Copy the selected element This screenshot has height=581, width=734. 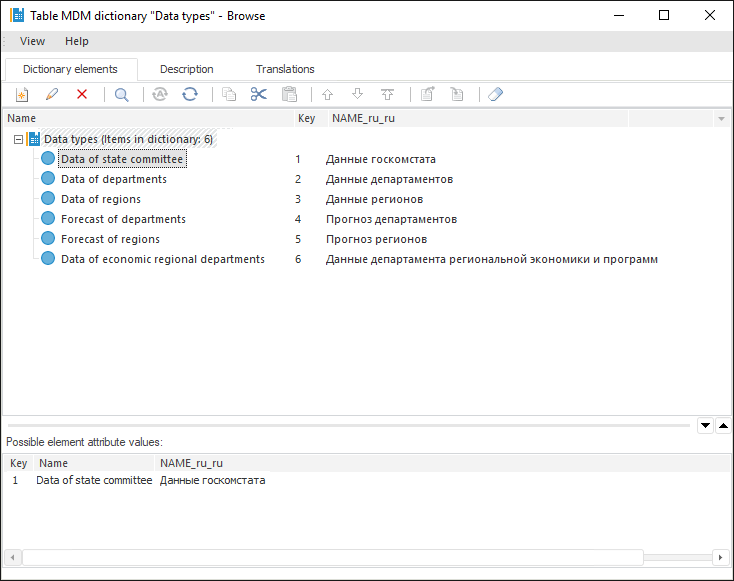pos(229,95)
